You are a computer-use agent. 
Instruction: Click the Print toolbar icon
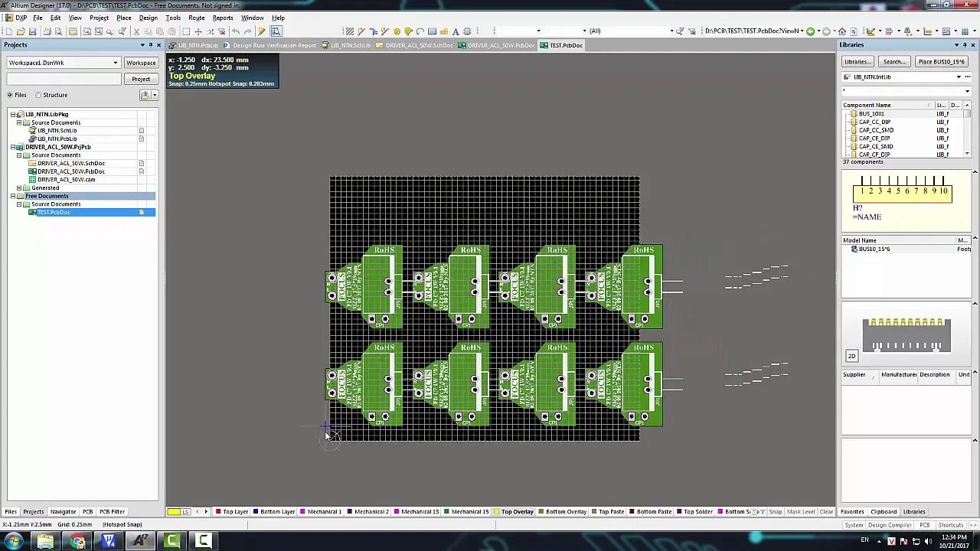(x=47, y=31)
